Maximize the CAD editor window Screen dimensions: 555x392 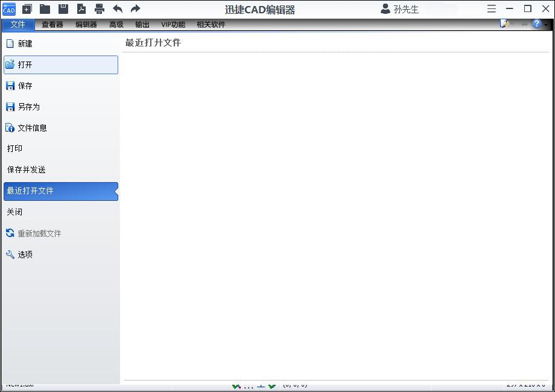(x=528, y=9)
